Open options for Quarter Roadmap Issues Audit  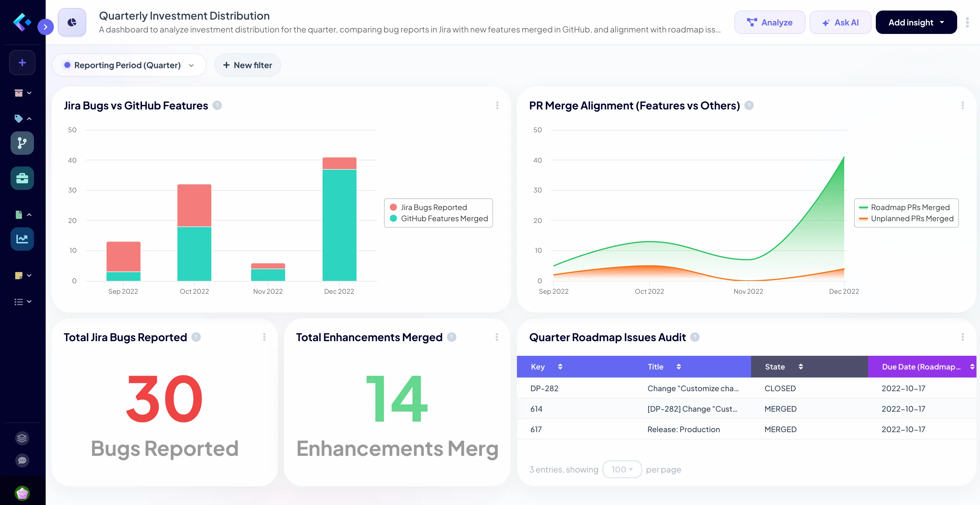click(962, 337)
